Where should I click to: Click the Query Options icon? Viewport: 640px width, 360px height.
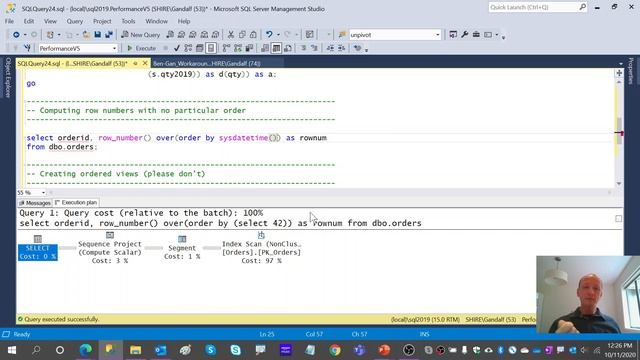coord(200,48)
